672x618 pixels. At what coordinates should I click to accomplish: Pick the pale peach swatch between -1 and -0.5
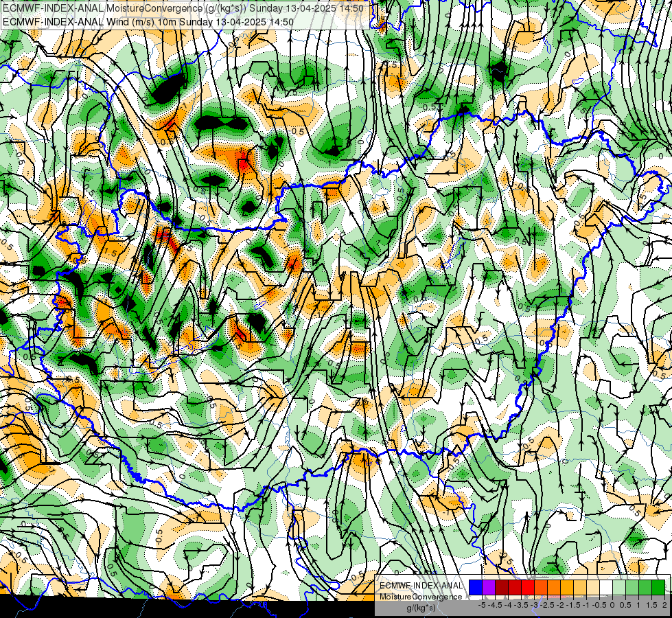(593, 587)
